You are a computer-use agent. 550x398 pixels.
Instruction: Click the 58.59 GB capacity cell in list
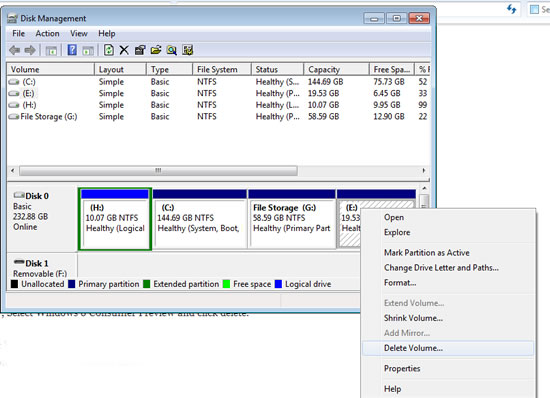[x=323, y=117]
